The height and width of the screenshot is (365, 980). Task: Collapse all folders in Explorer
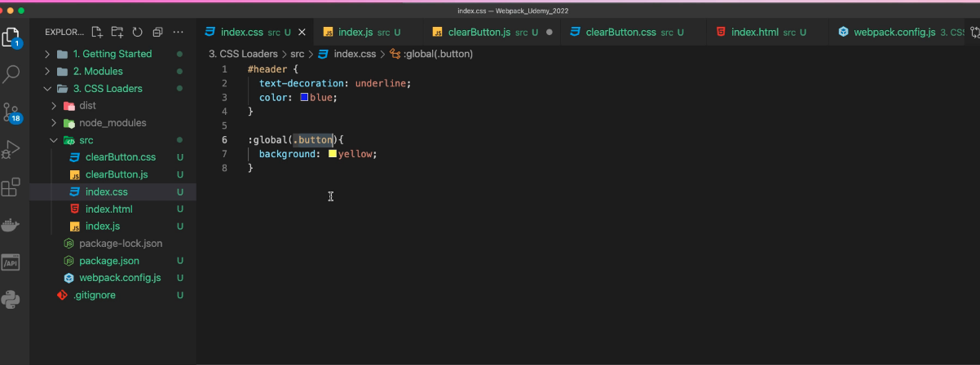(157, 33)
